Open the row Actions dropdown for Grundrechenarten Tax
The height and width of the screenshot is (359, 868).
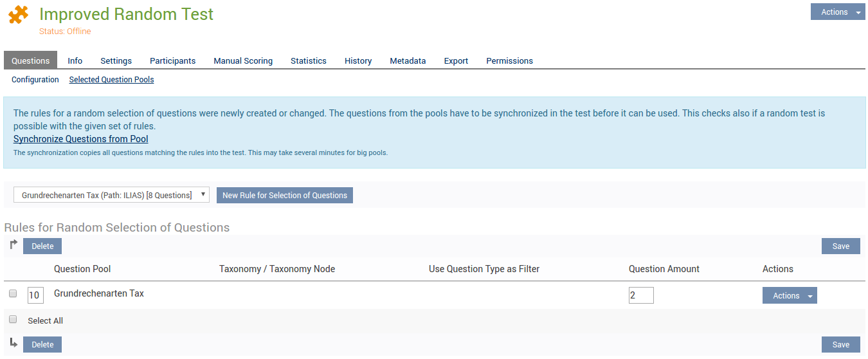789,296
